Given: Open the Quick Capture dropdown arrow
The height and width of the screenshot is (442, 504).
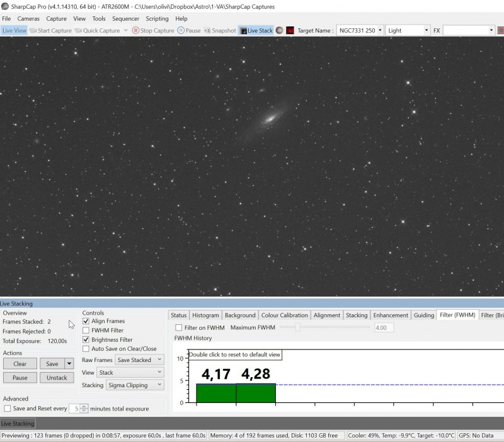Looking at the screenshot, I should pyautogui.click(x=125, y=30).
